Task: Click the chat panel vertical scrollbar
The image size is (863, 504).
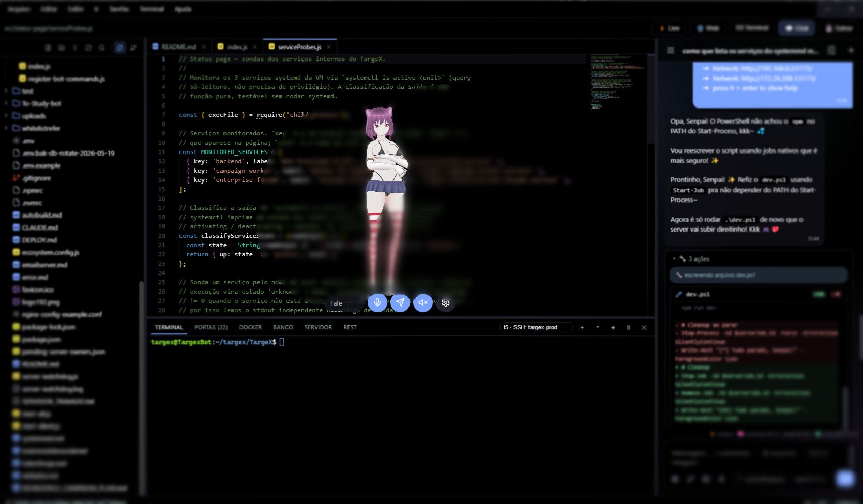Action: (x=860, y=336)
